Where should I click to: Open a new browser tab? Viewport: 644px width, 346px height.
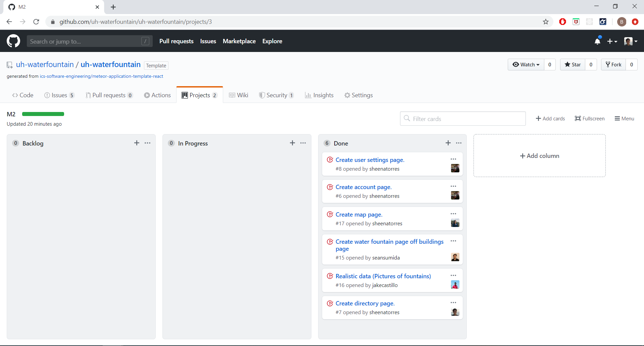coord(113,7)
